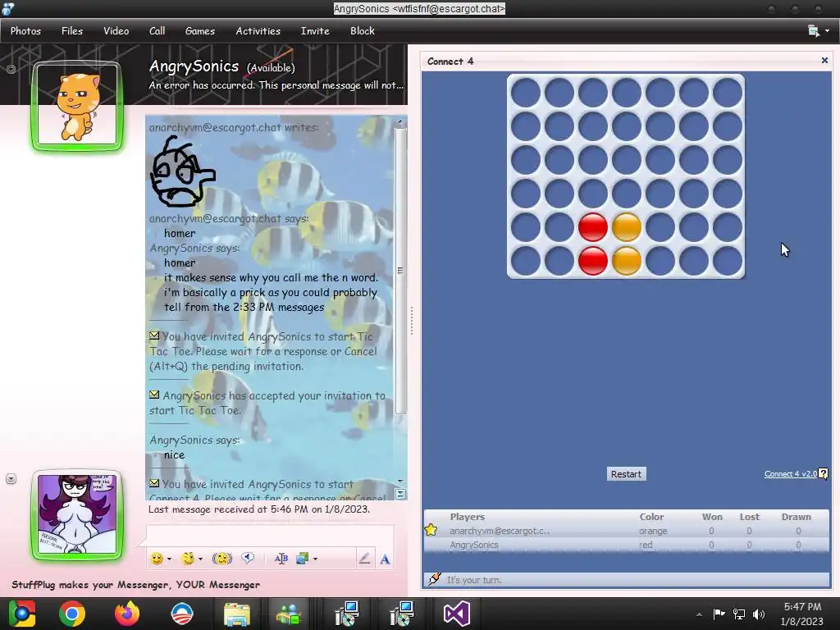Viewport: 840px width, 630px height.
Task: Click the top orange disc in Connect 4
Action: pyautogui.click(x=626, y=227)
